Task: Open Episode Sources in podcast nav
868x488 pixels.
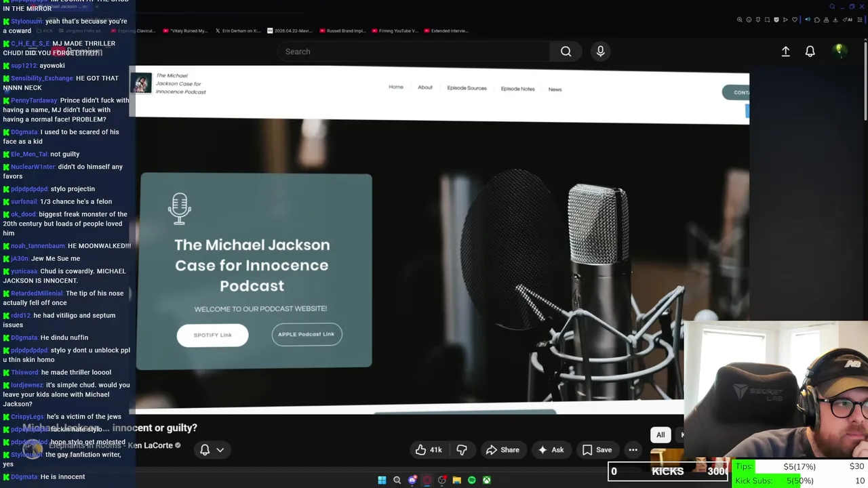Action: [467, 88]
